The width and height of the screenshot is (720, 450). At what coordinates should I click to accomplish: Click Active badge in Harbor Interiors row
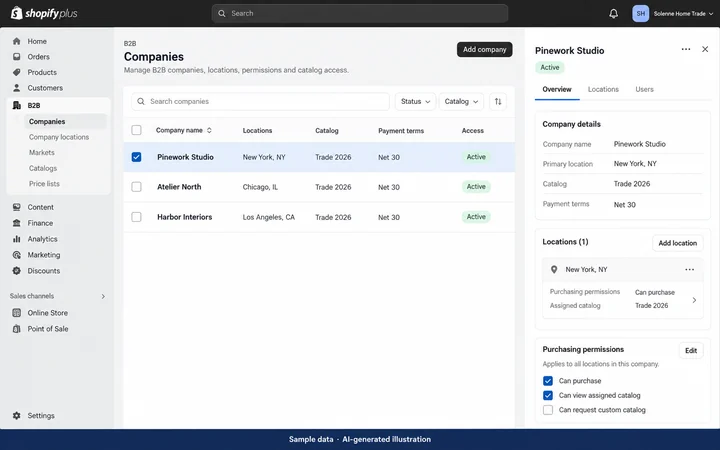coord(476,217)
